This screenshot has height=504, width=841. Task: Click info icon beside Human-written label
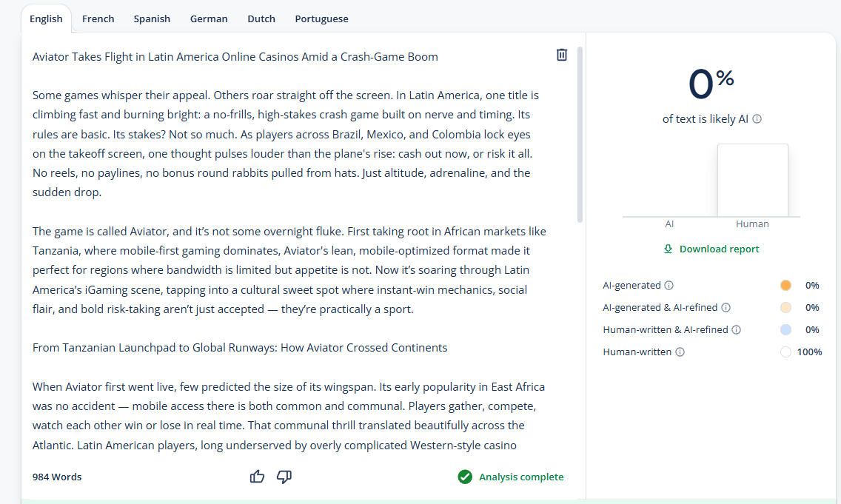click(680, 352)
